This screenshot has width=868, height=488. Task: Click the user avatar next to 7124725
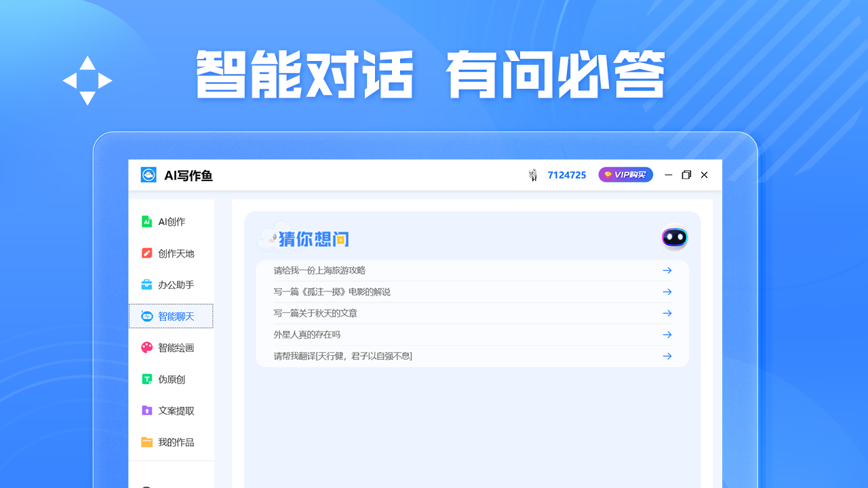point(533,175)
